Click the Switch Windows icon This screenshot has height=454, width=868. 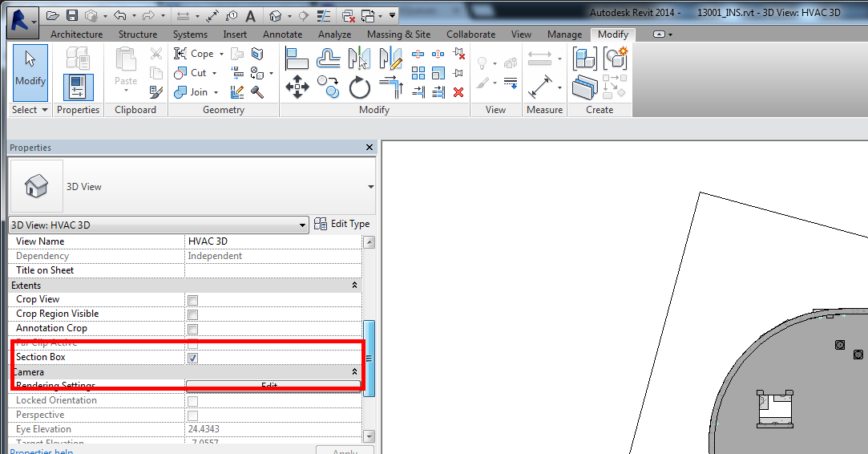click(x=368, y=16)
